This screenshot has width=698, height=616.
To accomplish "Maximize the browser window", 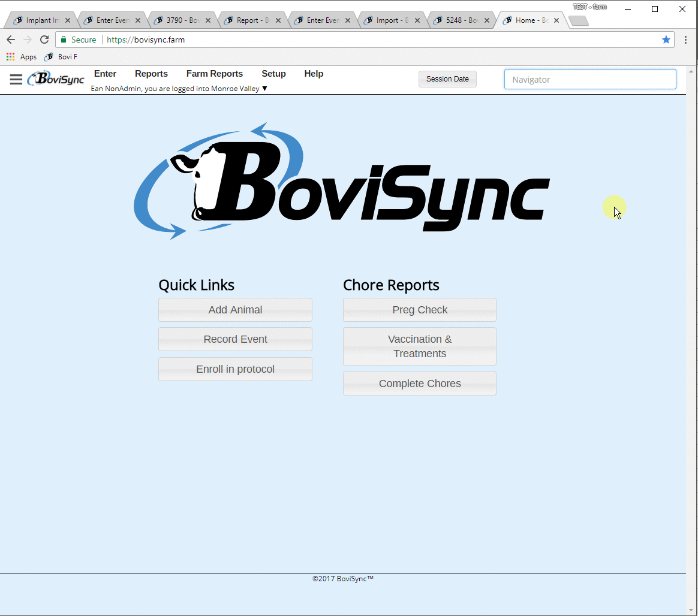I will pyautogui.click(x=655, y=9).
